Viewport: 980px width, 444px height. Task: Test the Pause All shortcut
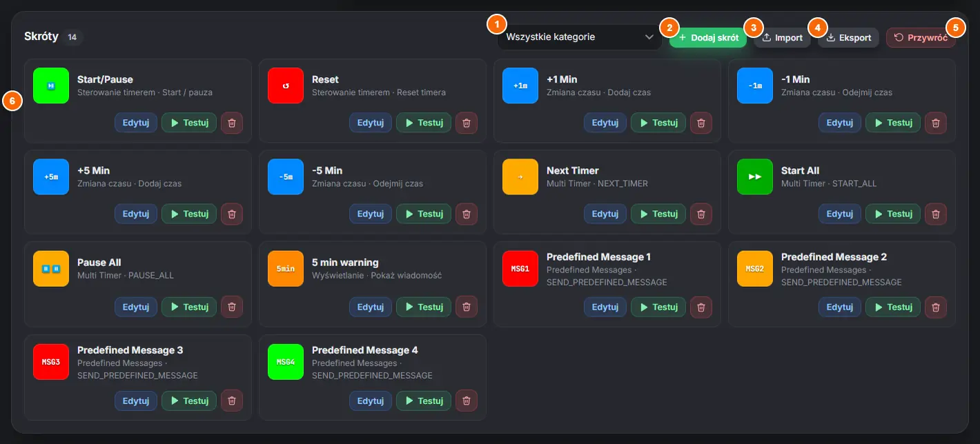189,307
